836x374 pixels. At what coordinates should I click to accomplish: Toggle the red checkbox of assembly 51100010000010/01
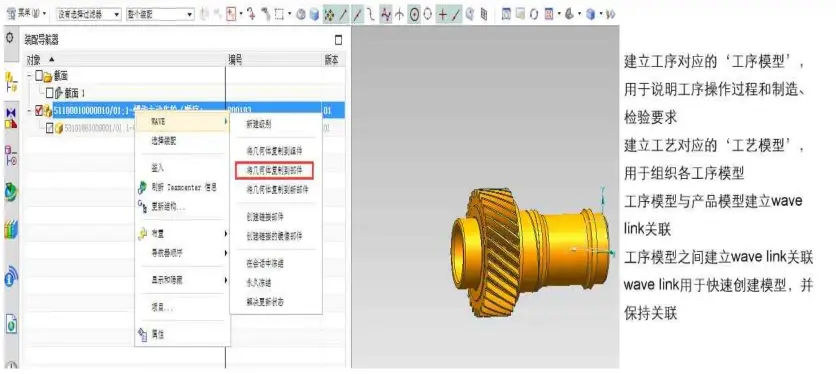(39, 111)
